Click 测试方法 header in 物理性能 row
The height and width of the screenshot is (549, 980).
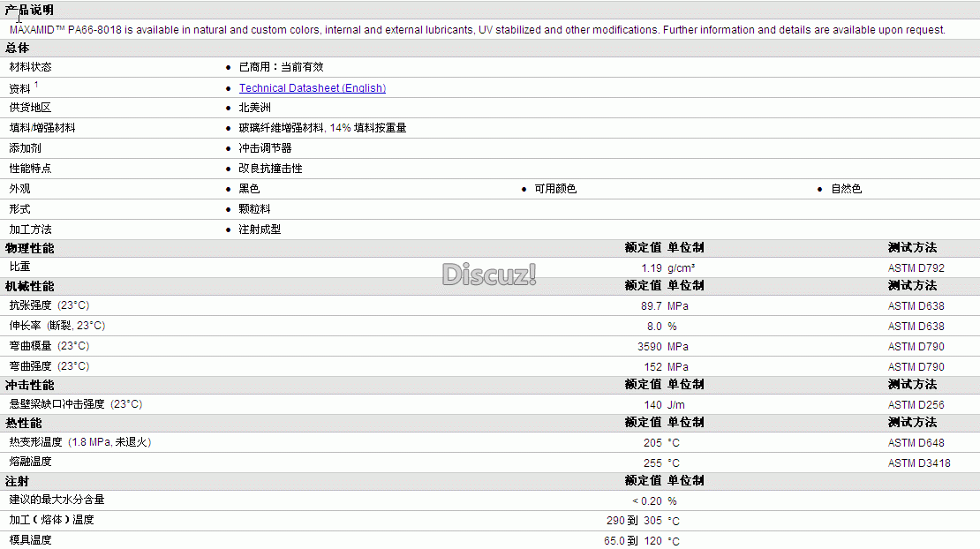(x=913, y=247)
